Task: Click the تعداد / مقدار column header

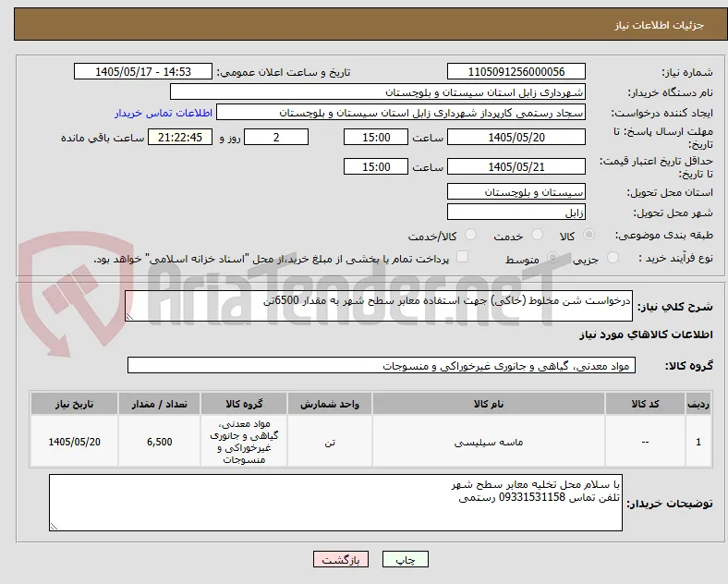Action: 159,404
